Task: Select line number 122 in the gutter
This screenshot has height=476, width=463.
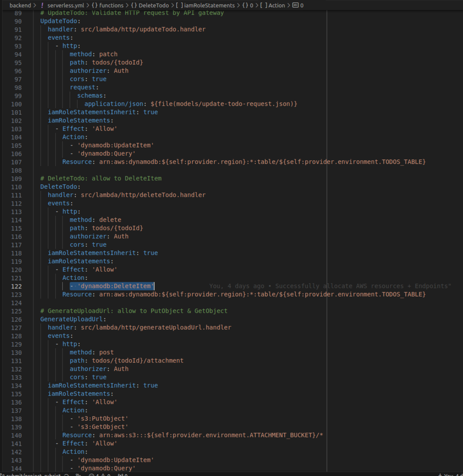Action: pos(16,286)
